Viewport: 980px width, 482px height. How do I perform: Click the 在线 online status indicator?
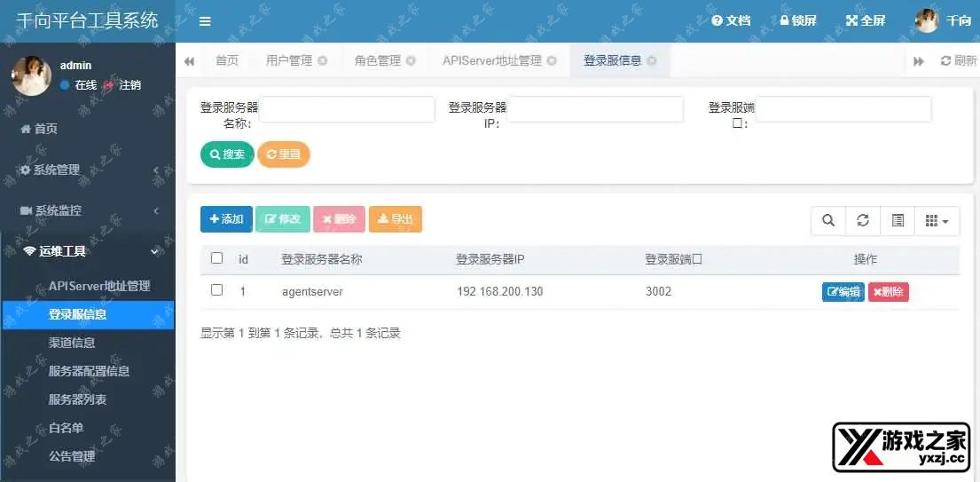click(78, 85)
